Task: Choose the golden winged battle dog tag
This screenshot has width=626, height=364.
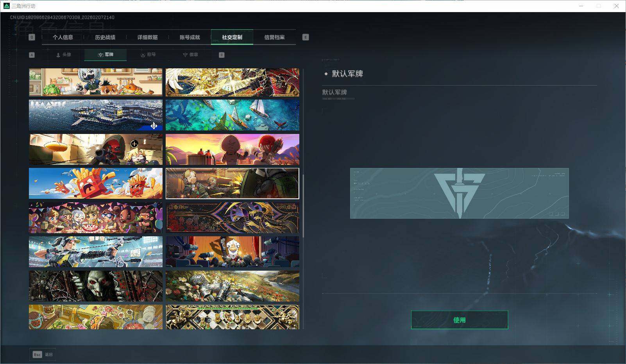Action: click(x=233, y=82)
